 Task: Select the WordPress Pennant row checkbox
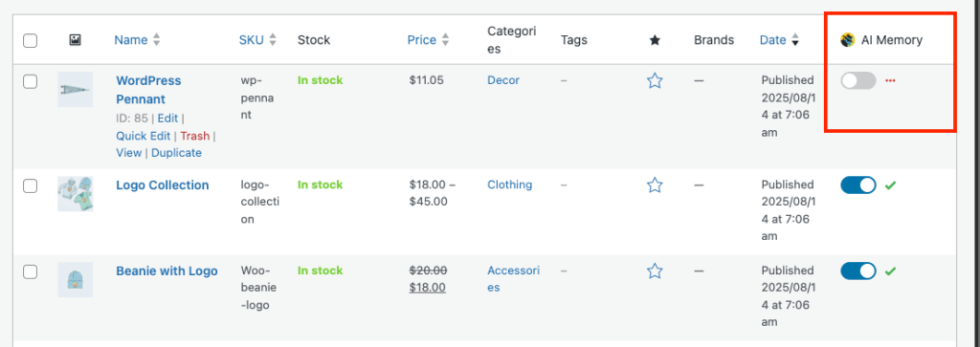(x=30, y=82)
